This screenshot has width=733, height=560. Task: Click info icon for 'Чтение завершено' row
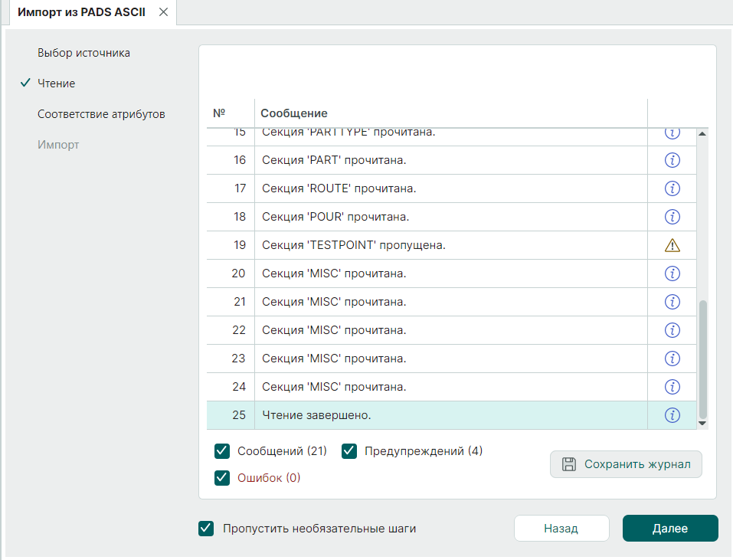[672, 415]
